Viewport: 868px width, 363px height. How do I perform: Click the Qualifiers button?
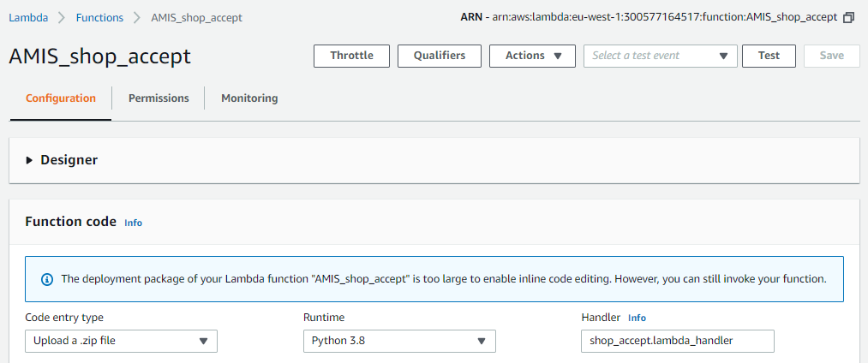[440, 56]
